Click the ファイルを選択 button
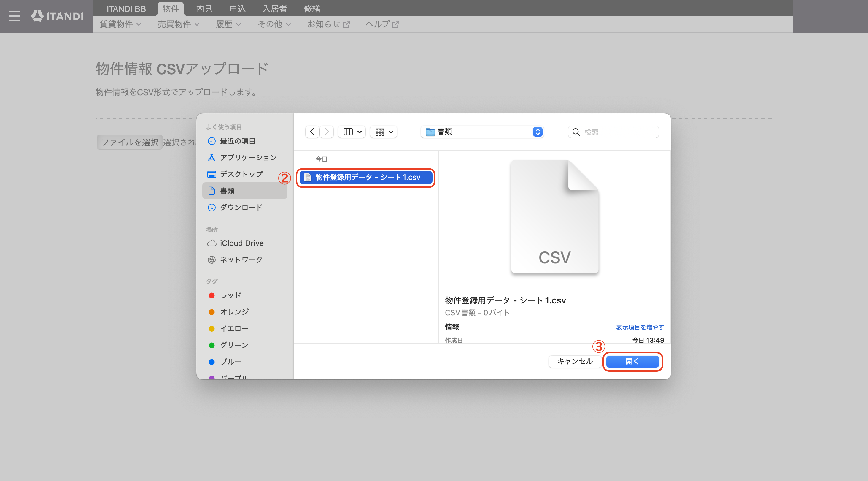868x481 pixels. pyautogui.click(x=130, y=142)
